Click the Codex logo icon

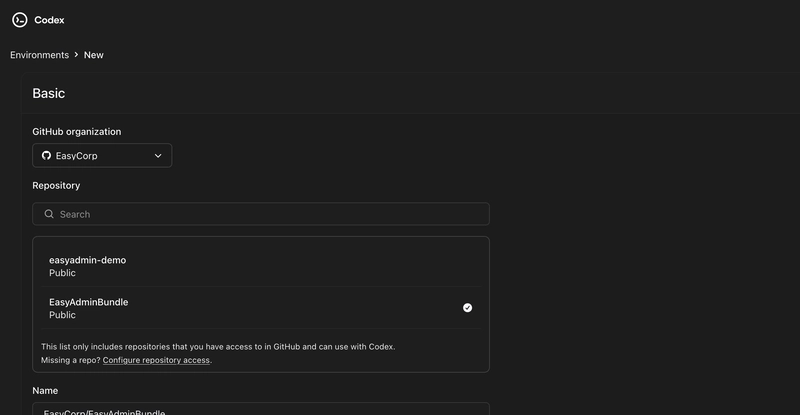point(20,20)
